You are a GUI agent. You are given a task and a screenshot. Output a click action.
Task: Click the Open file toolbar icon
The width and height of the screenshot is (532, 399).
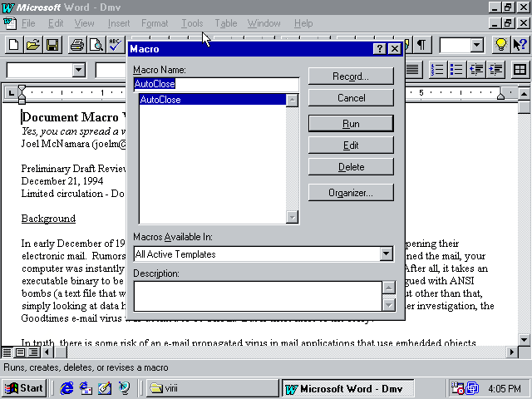[33, 45]
